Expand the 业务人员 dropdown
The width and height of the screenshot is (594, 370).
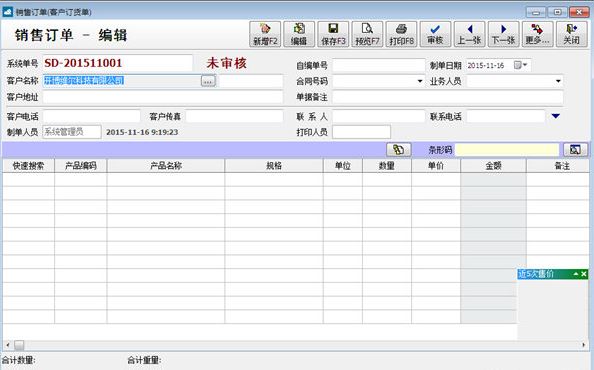pos(558,81)
